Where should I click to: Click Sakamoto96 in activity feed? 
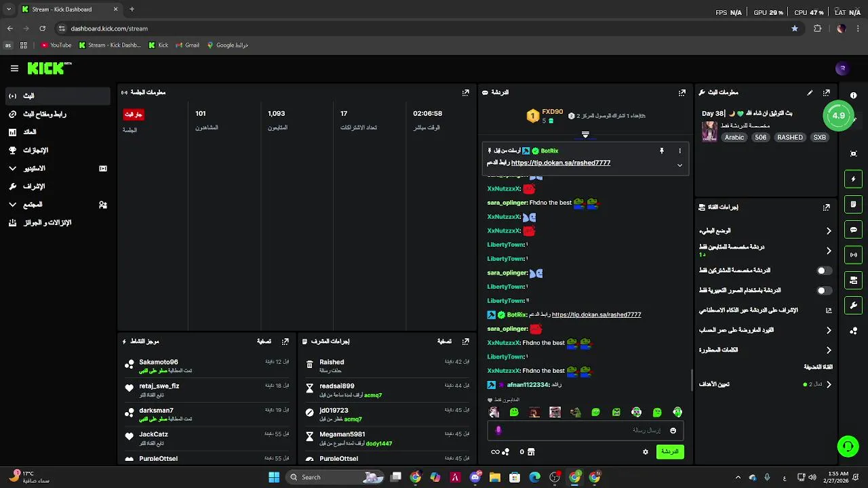(159, 363)
